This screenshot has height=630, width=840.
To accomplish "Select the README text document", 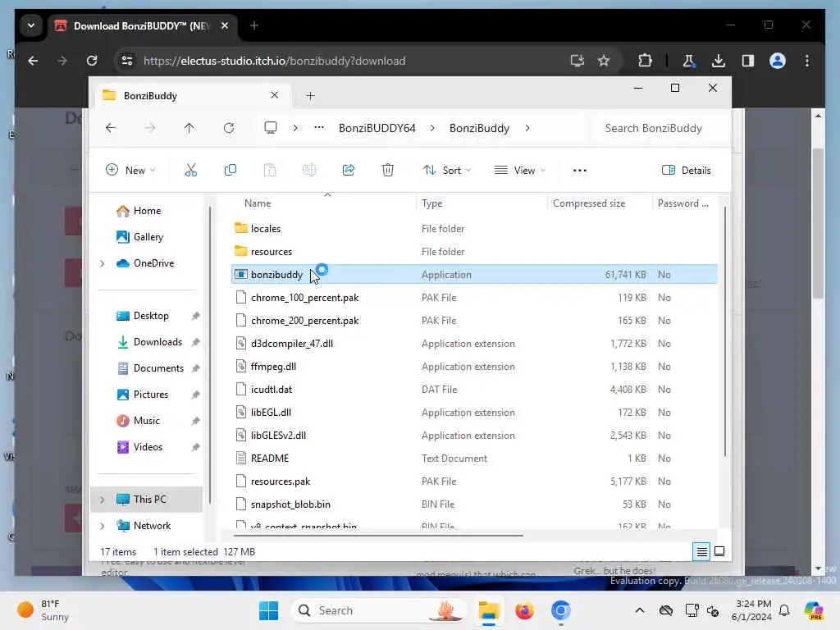I will click(x=474, y=459).
